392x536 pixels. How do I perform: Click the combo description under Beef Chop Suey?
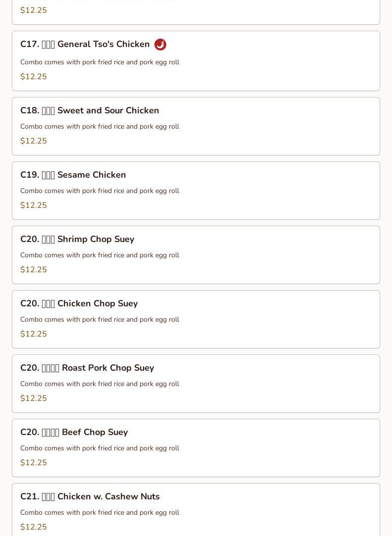(99, 448)
